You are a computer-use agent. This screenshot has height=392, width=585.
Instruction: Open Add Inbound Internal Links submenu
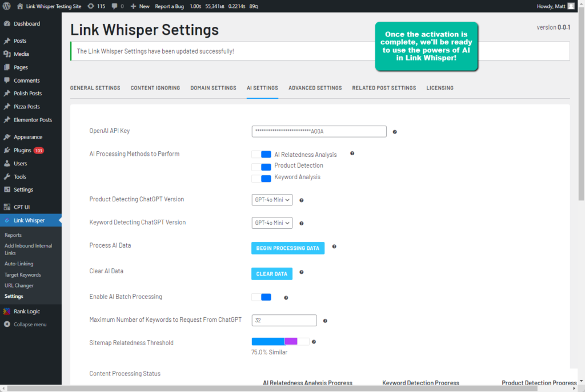[29, 249]
